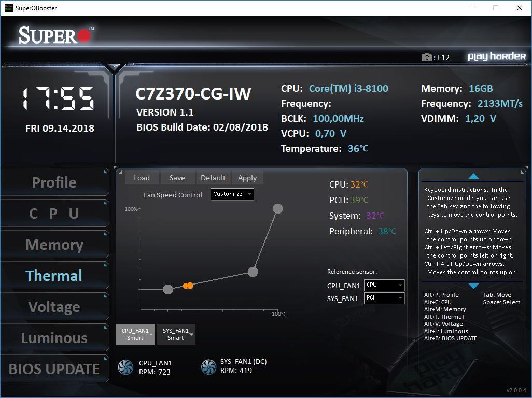The height and width of the screenshot is (398, 532).
Task: Expand the CPU_FAN1 Smart mode arrow
Action: pyautogui.click(x=151, y=335)
